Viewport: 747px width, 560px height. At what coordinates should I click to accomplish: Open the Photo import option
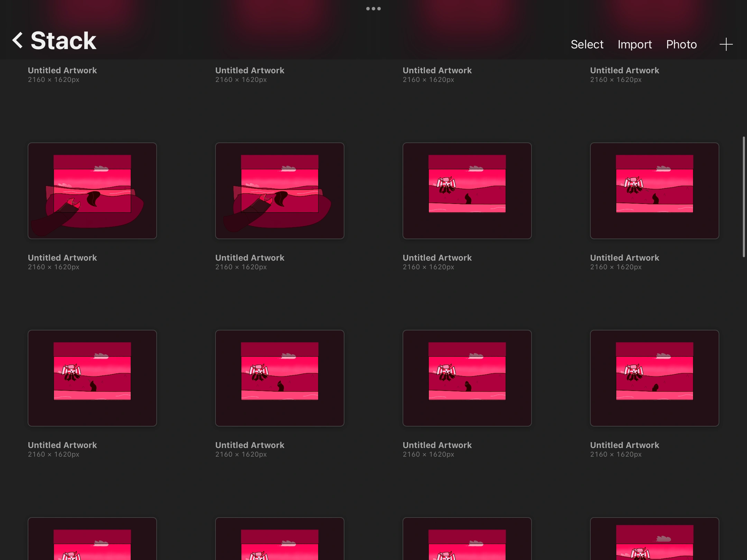(681, 44)
